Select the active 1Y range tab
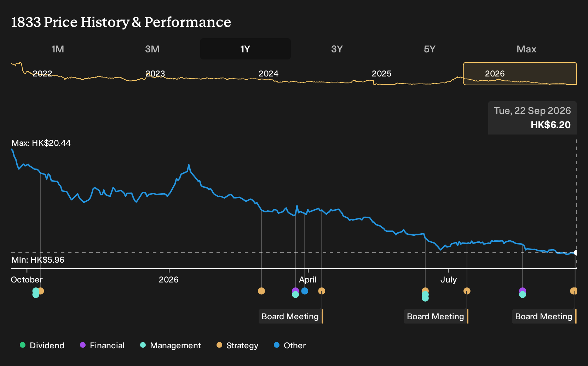This screenshot has width=588, height=366. pos(245,49)
